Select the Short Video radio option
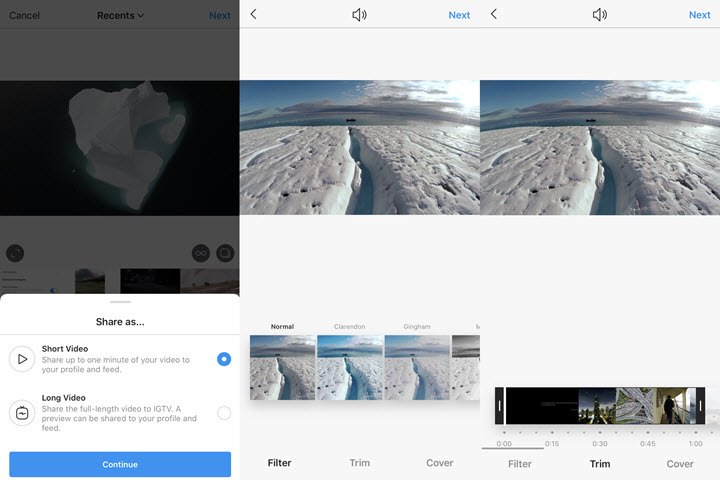Screen dimensions: 720x480 point(224,359)
